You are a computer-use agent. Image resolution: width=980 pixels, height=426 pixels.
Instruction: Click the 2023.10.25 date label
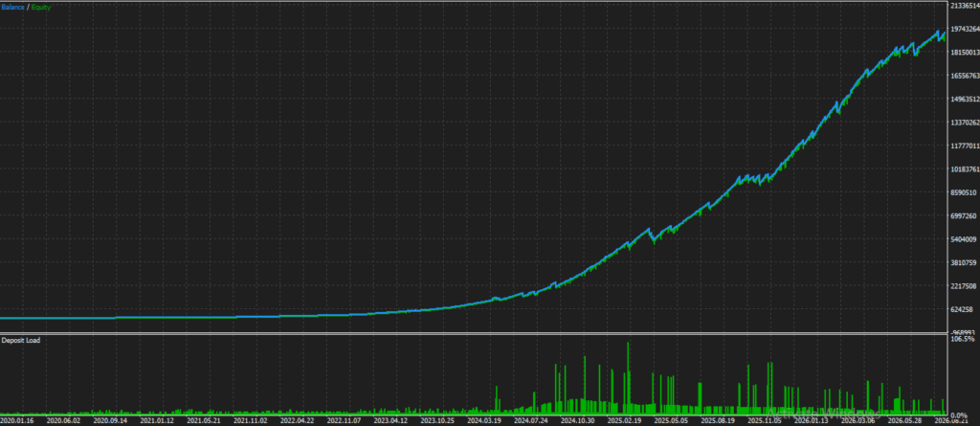click(437, 421)
